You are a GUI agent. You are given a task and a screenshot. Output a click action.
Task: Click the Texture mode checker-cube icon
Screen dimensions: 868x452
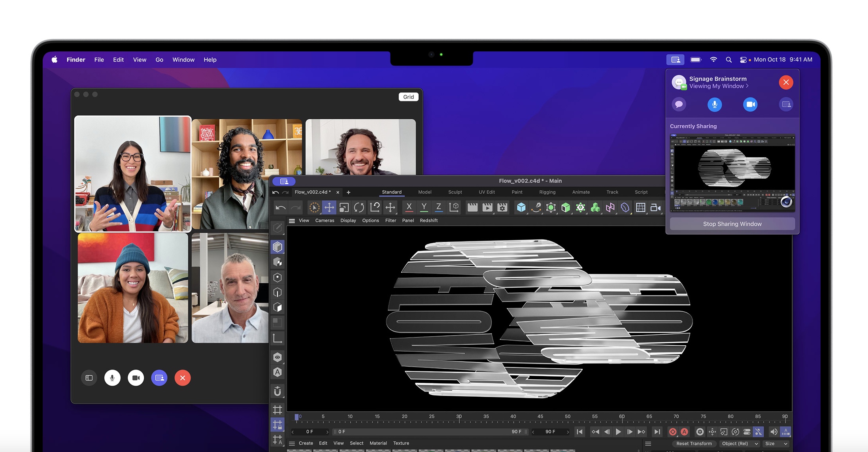click(277, 262)
